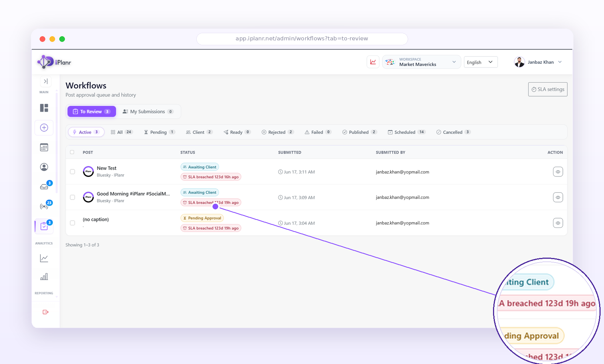
Task: Open the English language dropdown
Action: [x=481, y=62]
